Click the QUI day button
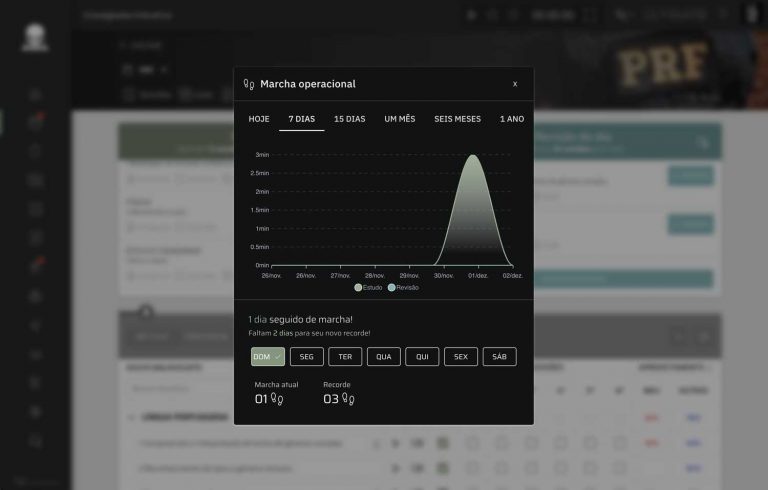 [x=422, y=356]
